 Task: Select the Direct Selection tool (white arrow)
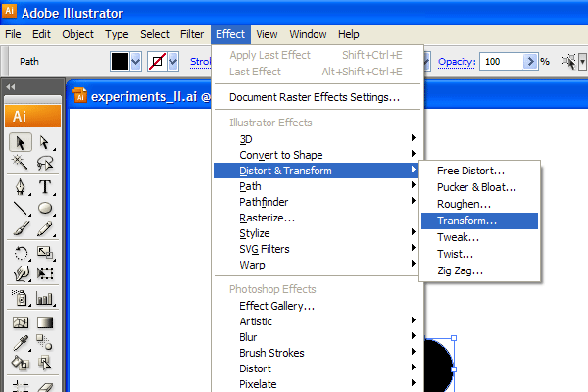pyautogui.click(x=45, y=142)
